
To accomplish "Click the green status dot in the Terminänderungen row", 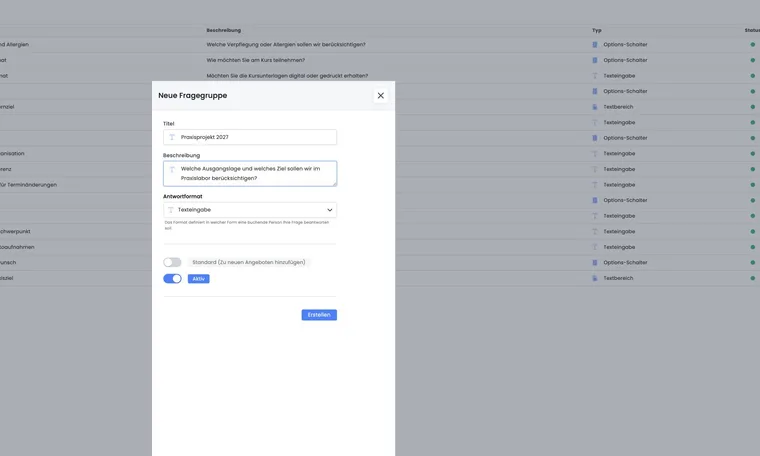I will point(753,185).
